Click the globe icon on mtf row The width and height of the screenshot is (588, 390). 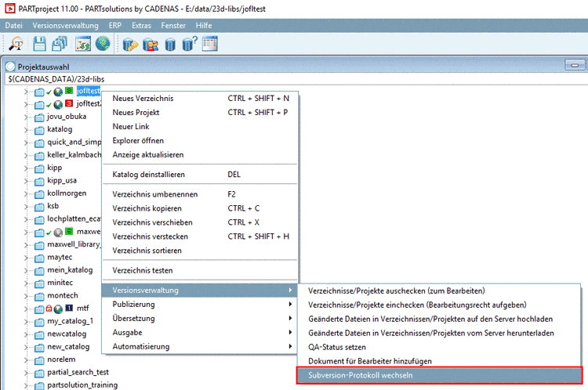pos(58,309)
